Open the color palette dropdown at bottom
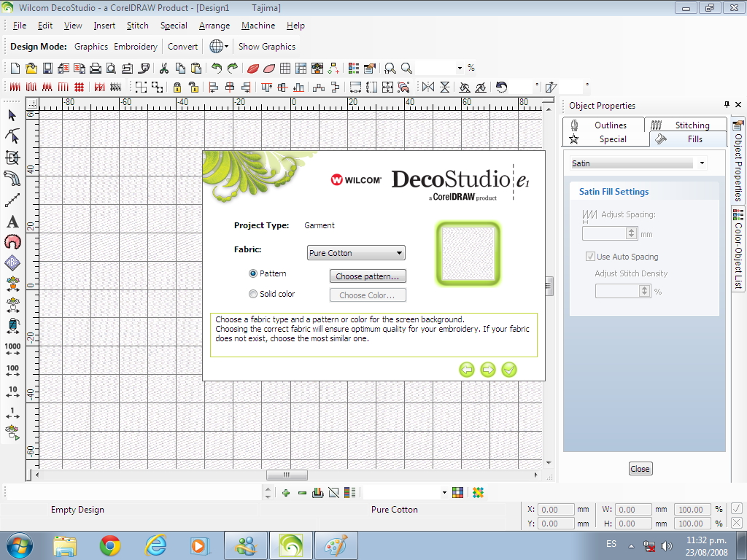The image size is (747, 560). coord(444,493)
